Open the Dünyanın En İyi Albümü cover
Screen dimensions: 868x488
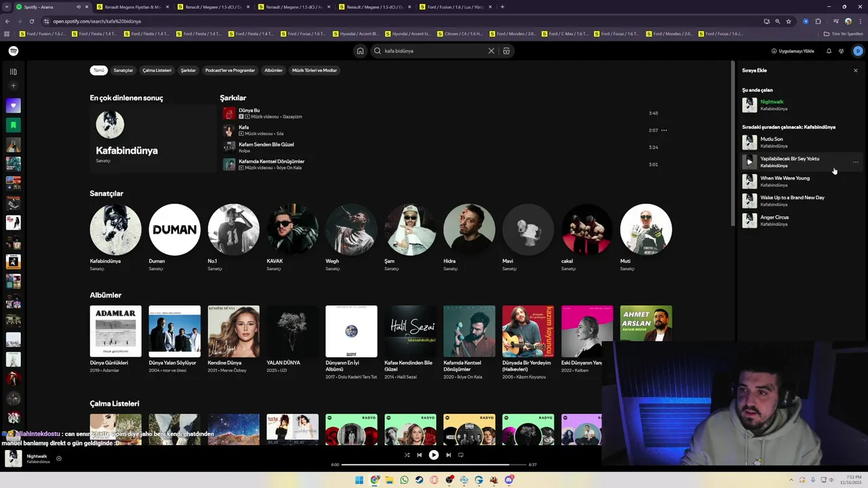[351, 331]
